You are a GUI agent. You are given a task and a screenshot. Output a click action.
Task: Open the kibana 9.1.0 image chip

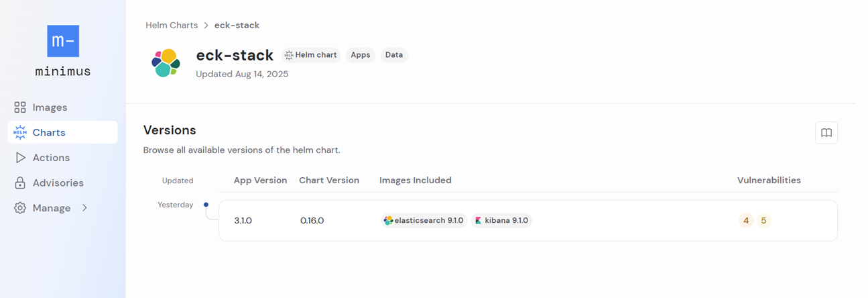(501, 220)
